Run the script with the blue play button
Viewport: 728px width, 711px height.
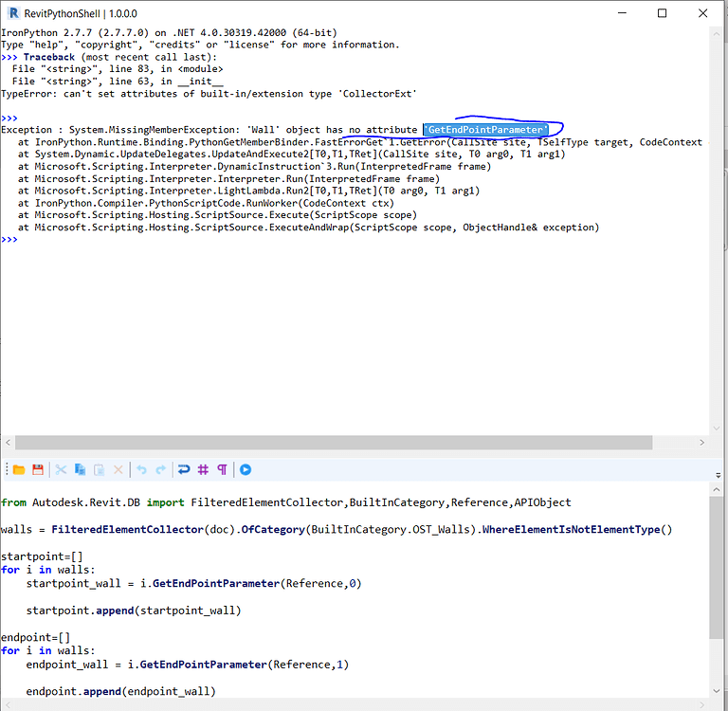tap(246, 469)
